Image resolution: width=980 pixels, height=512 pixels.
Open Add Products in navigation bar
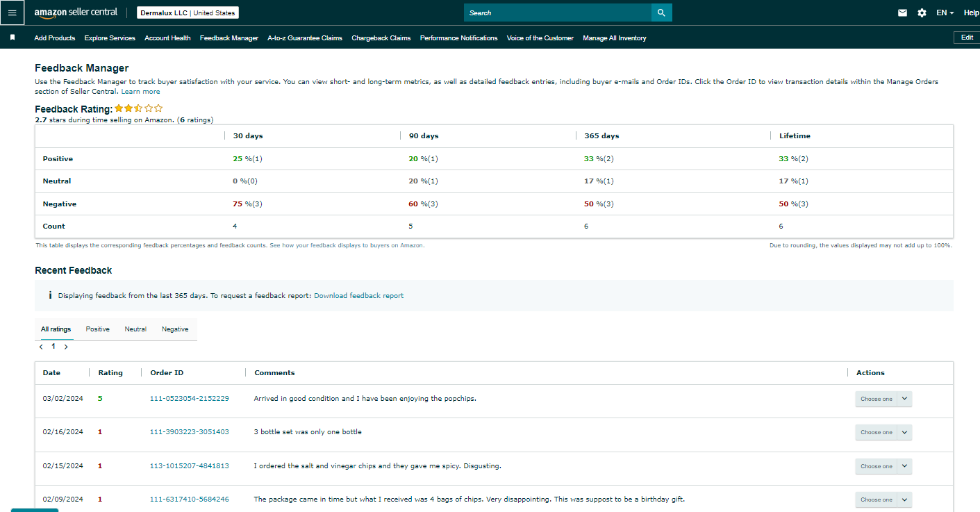click(55, 38)
